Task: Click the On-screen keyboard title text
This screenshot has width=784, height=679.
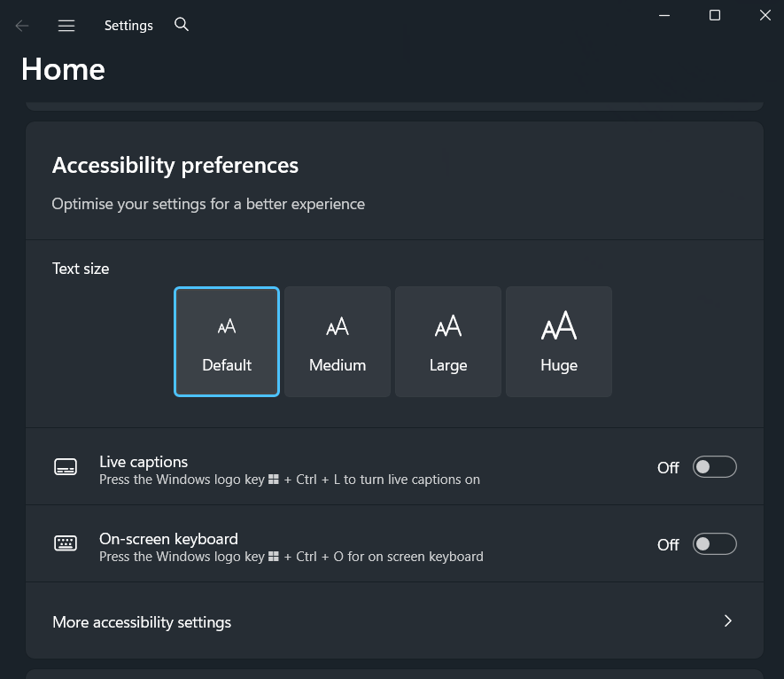Action: coord(168,538)
